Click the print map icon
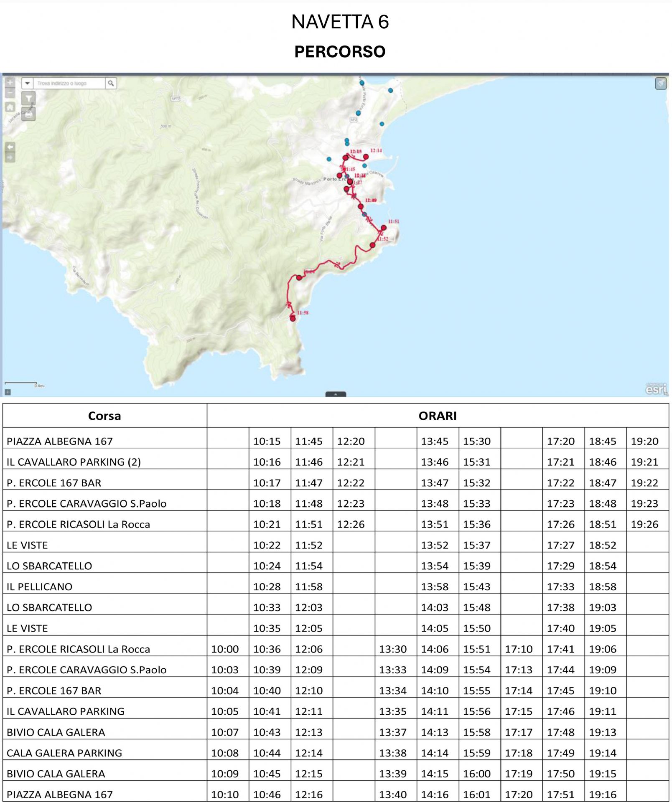 [28, 114]
